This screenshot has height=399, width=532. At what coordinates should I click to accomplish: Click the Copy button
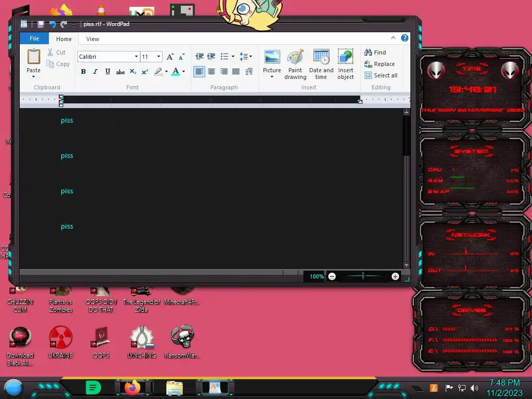[x=58, y=64]
